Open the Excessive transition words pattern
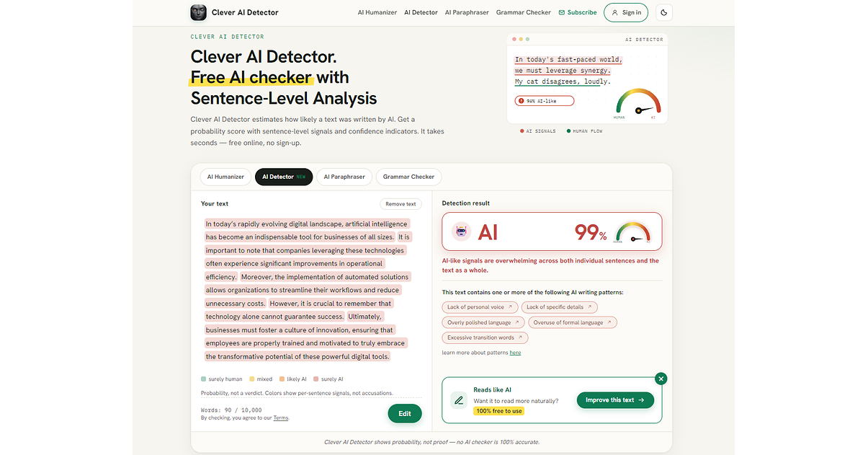Viewport: 868px width, 455px height. tap(486, 337)
